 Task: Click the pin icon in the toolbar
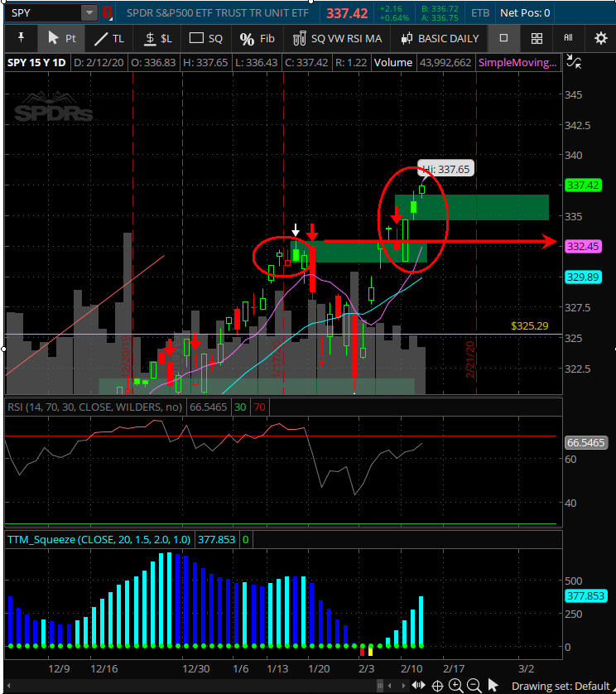coord(21,38)
